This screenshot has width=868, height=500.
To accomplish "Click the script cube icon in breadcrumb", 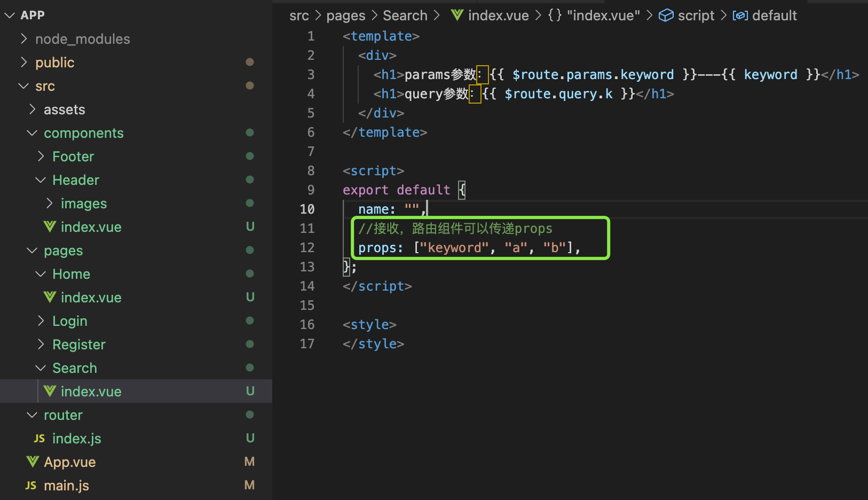I will (666, 15).
